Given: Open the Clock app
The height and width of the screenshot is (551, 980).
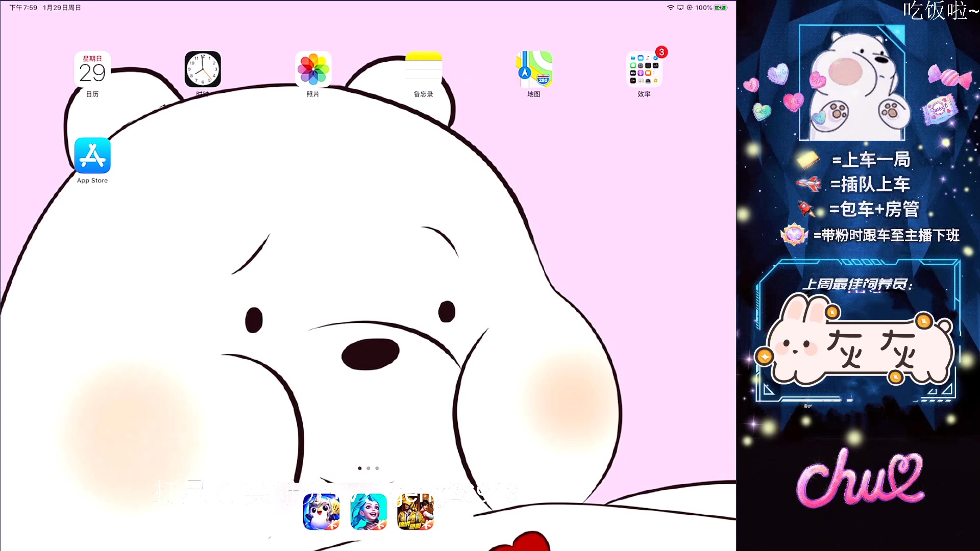Looking at the screenshot, I should (203, 69).
